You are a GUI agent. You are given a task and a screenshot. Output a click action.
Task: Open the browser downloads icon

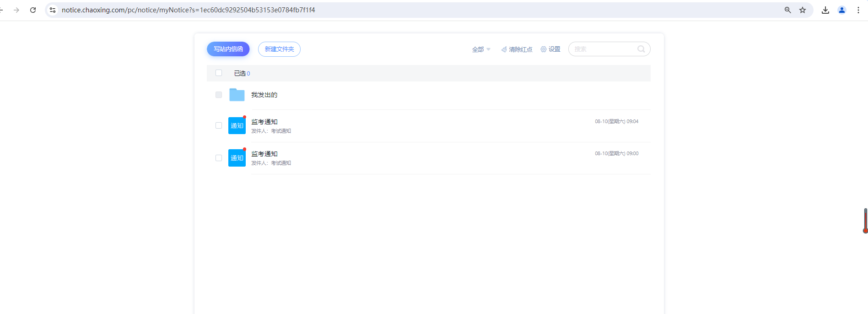coord(825,10)
